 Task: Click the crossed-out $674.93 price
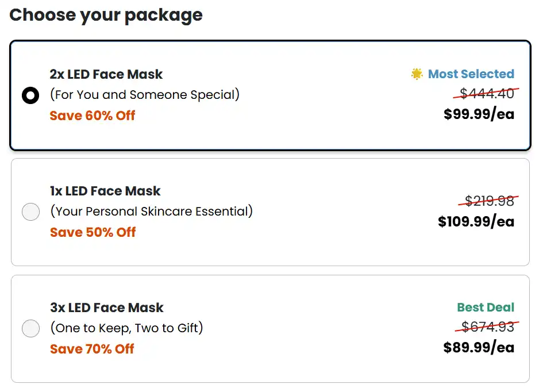point(488,327)
